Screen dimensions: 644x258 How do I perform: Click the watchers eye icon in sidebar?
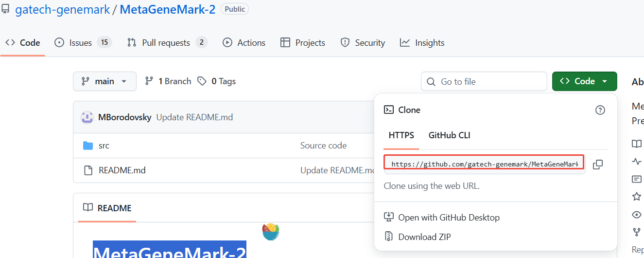(637, 215)
